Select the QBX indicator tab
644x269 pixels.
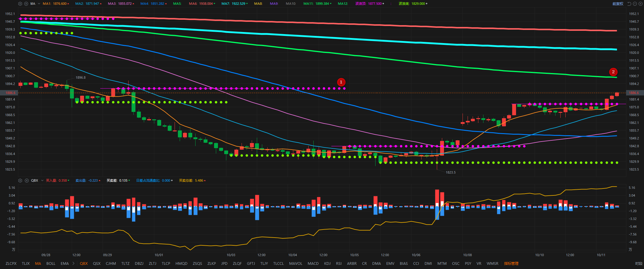84,263
